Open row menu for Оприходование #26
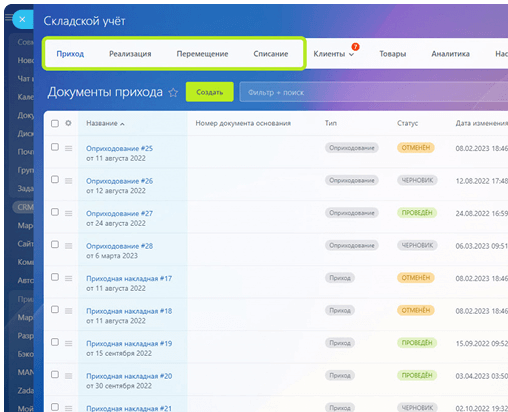This screenshot has width=508, height=412. tap(68, 181)
